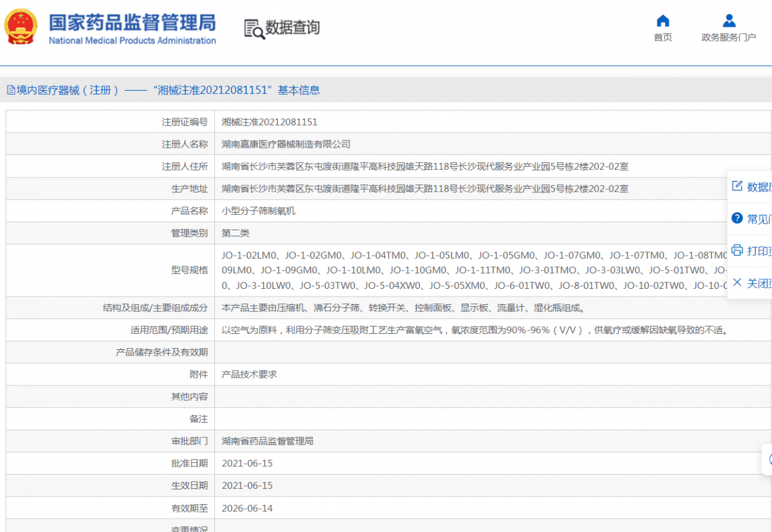Click the 注册人名称 label cell

pyautogui.click(x=110, y=144)
